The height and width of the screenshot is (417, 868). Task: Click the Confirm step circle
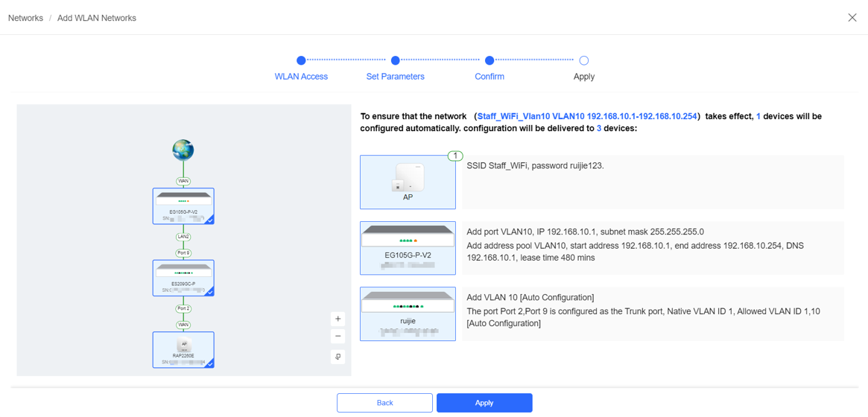click(490, 61)
